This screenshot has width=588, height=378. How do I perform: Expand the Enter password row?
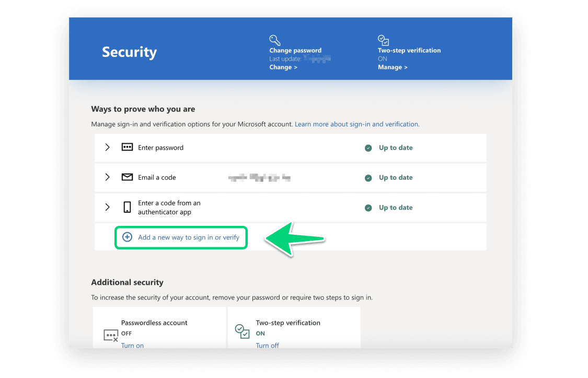coord(107,147)
